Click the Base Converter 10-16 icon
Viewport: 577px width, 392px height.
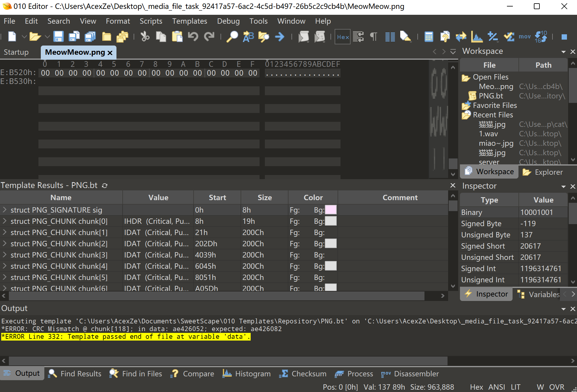[541, 37]
